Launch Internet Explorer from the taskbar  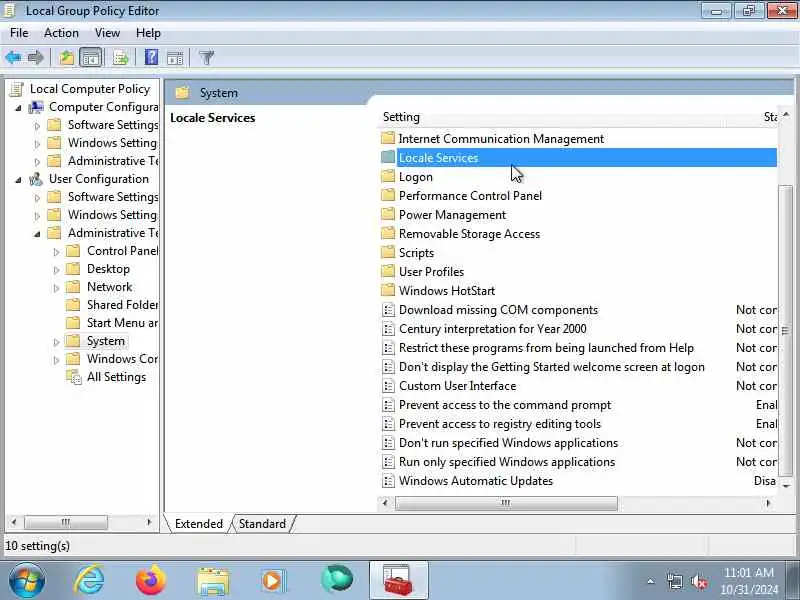coord(89,581)
